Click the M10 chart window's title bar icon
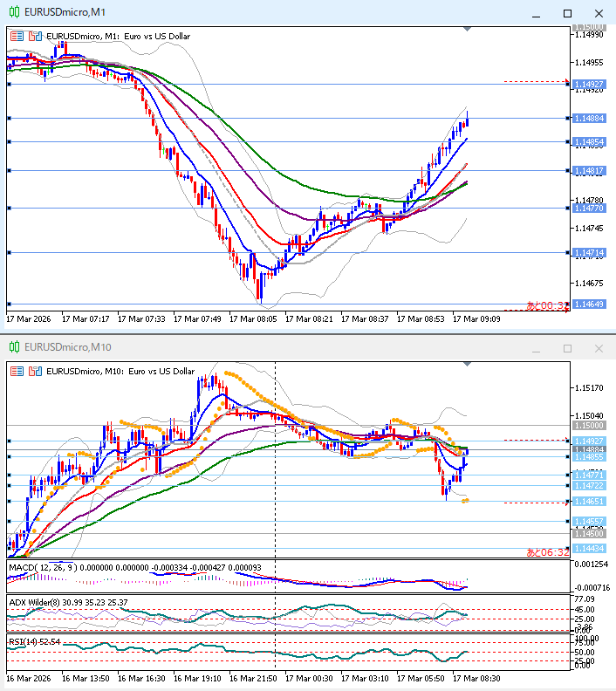 click(10, 347)
